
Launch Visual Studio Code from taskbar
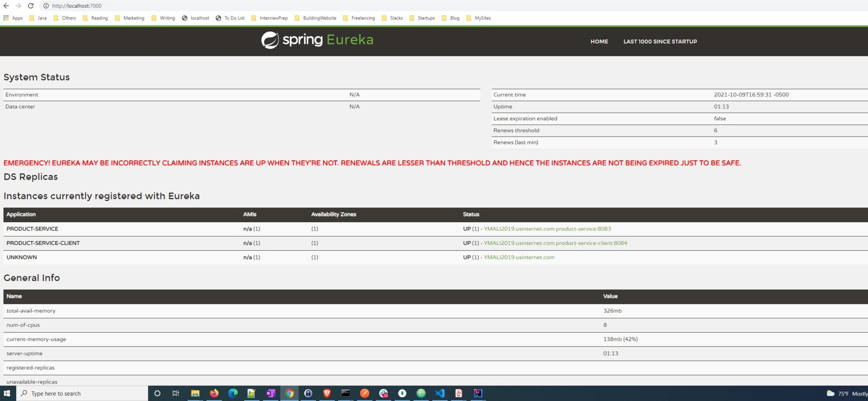click(440, 393)
